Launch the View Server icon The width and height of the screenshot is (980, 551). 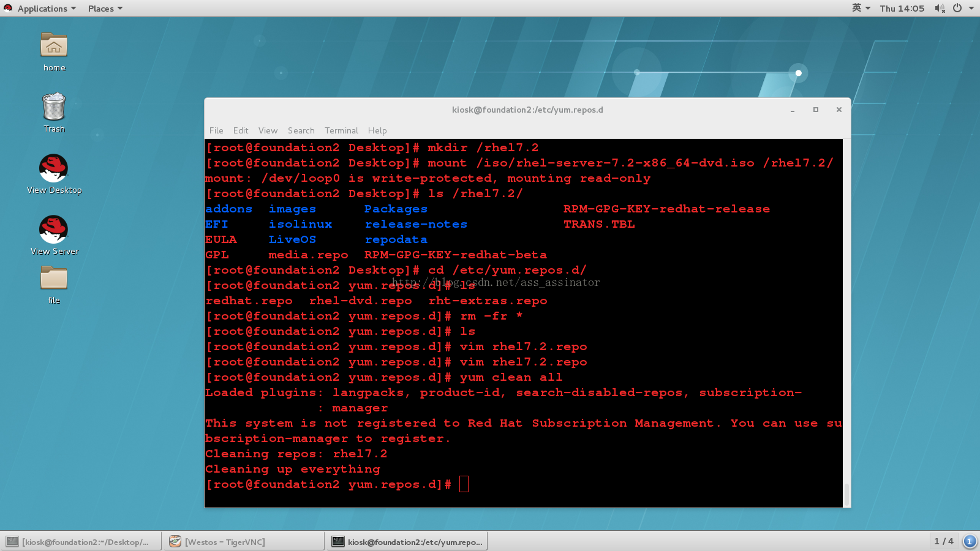[54, 229]
